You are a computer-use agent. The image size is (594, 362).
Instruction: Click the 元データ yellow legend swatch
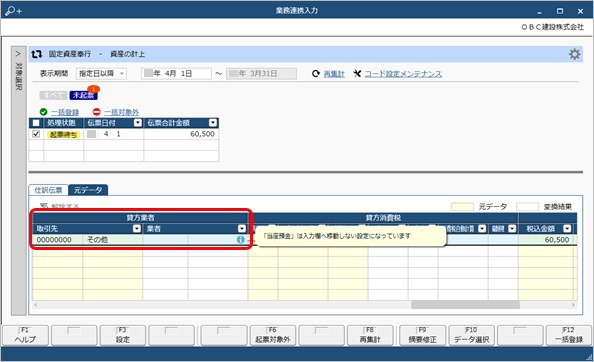coord(462,207)
